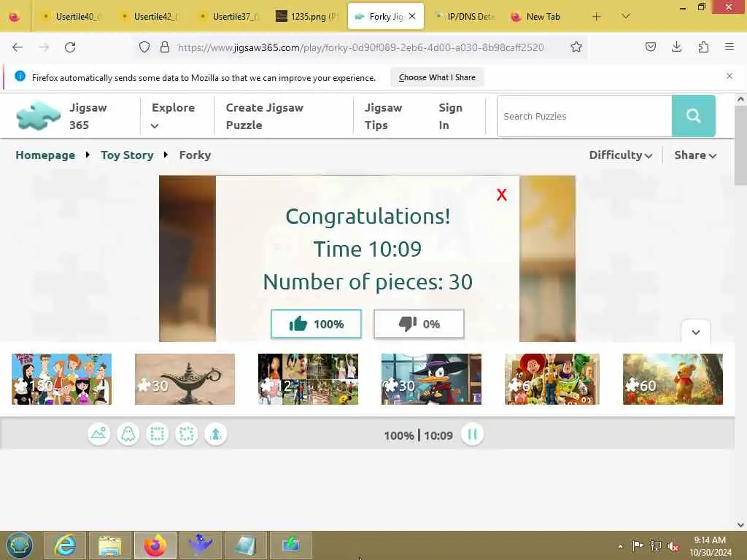
Task: Click the Jigsaw 365 puzzle logo
Action: tap(39, 116)
